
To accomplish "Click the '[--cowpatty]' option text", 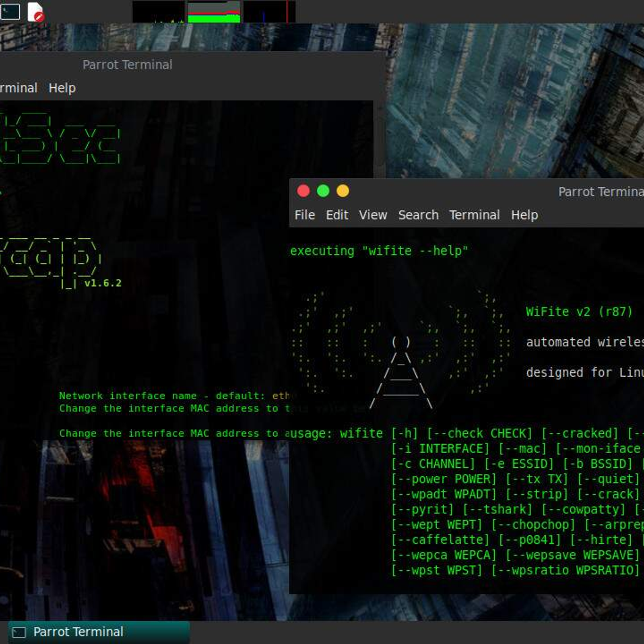I will (x=583, y=510).
